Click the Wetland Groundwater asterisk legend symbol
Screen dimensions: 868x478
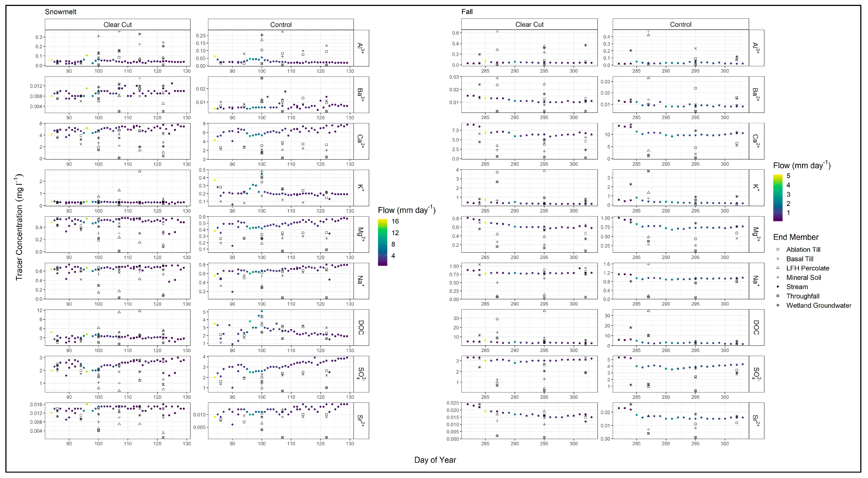(778, 306)
